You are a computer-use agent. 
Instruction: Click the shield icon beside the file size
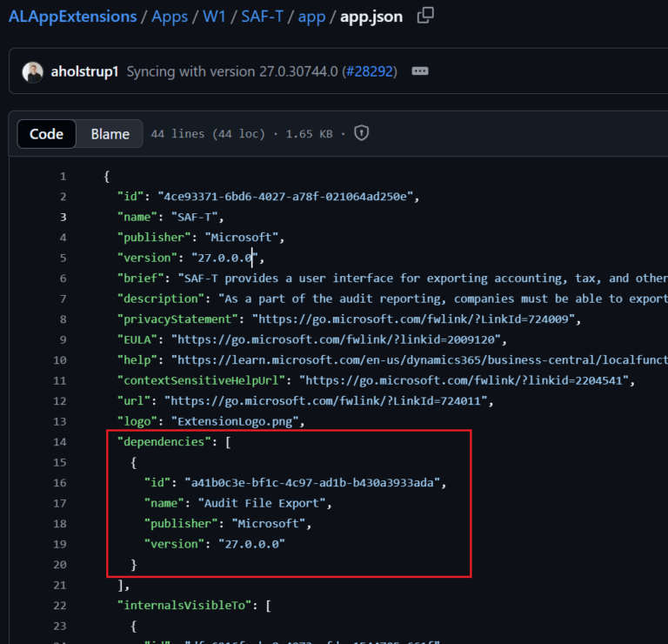(362, 133)
